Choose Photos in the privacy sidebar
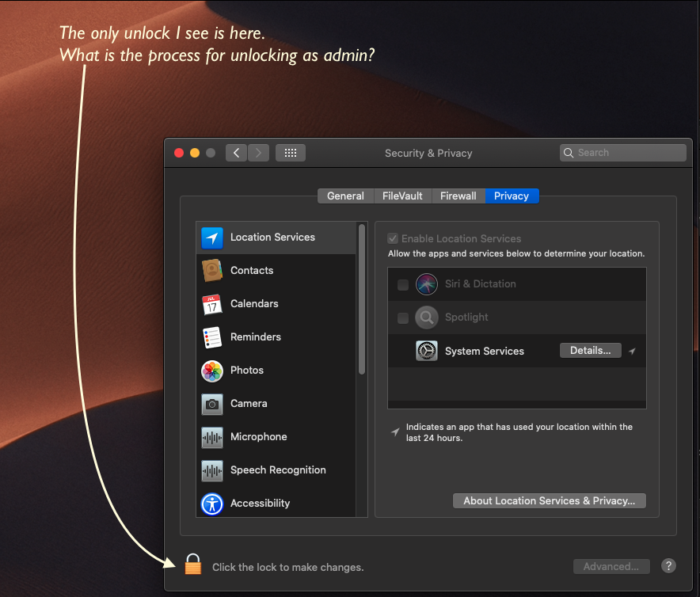This screenshot has width=700, height=597. [x=276, y=371]
